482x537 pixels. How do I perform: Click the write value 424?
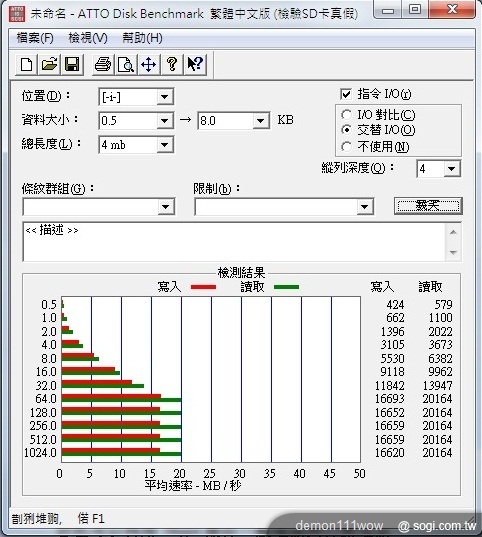(395, 304)
